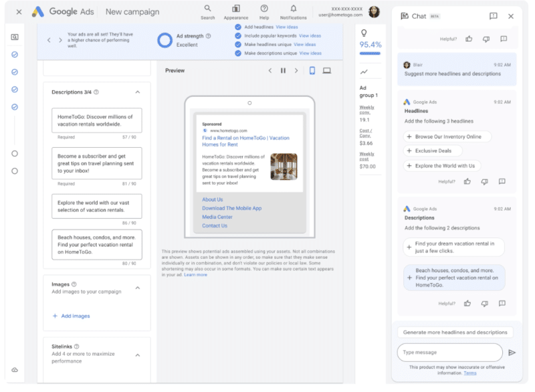Click the 95.4% optimization score bar
The image size is (535, 392).
tap(370, 54)
